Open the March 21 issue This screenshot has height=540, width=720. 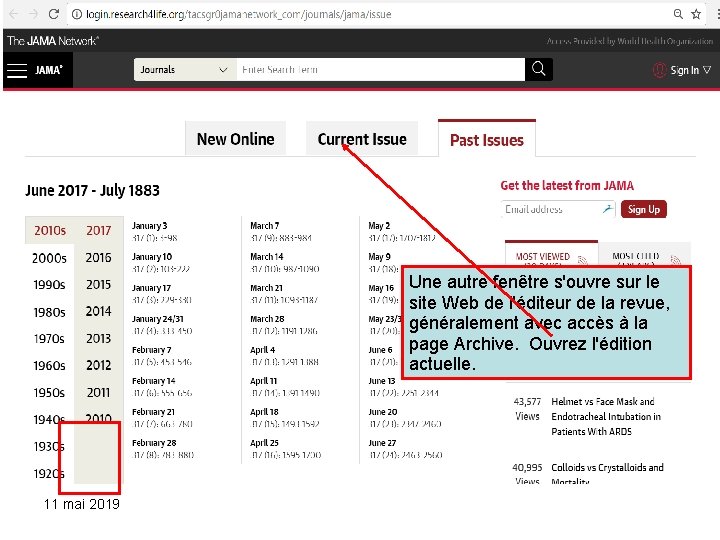[x=266, y=288]
